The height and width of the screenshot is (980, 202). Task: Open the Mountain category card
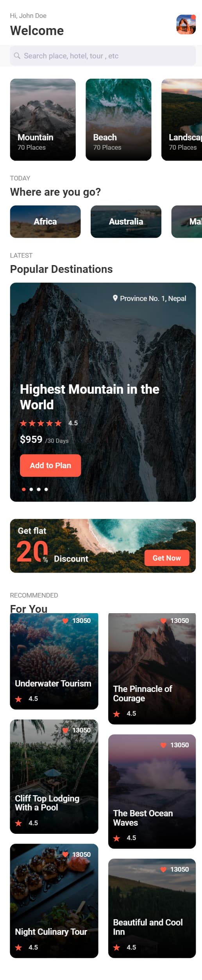tap(43, 120)
